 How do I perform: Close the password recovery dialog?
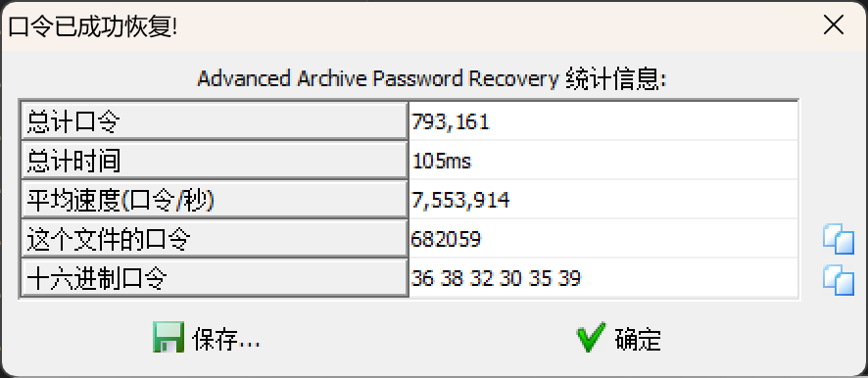[x=833, y=24]
